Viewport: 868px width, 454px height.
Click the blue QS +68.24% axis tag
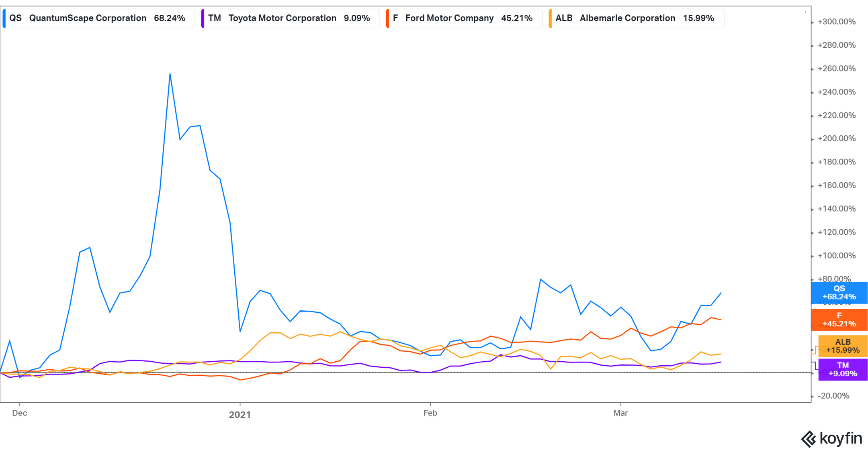point(839,293)
